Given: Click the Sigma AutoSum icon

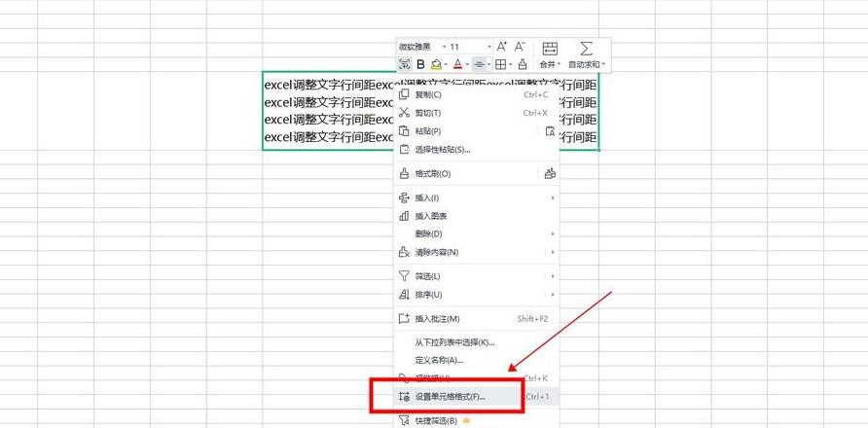Looking at the screenshot, I should point(586,49).
